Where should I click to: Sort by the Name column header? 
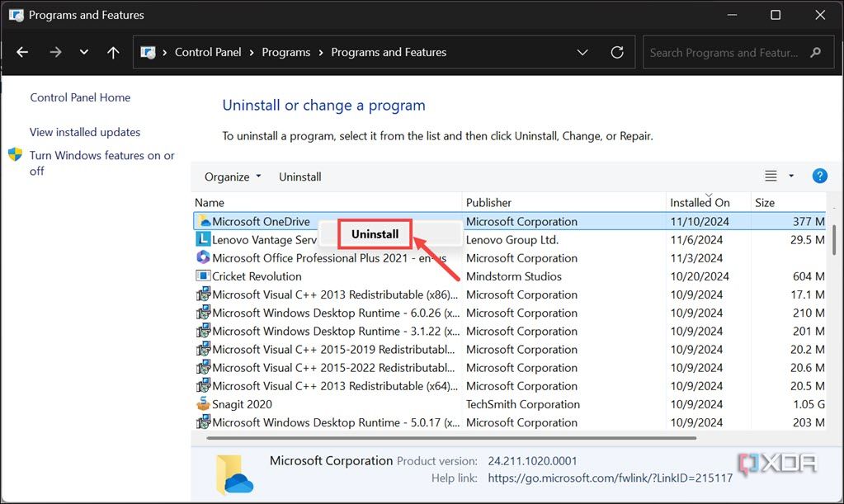[328, 202]
